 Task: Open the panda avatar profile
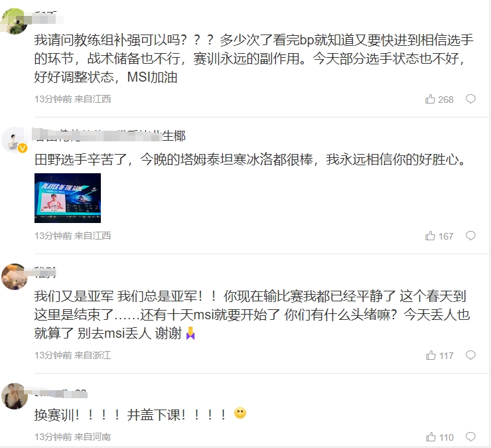pos(14,21)
